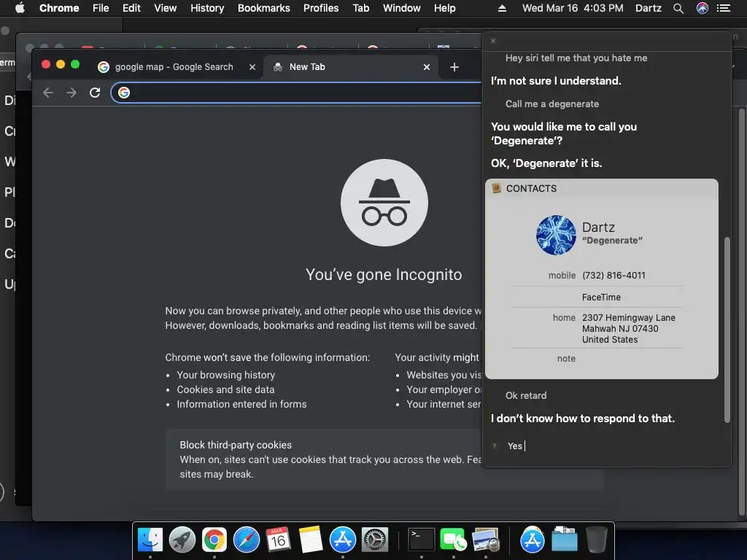This screenshot has height=560, width=747.
Task: Click the Spotlight search icon
Action: point(678,8)
